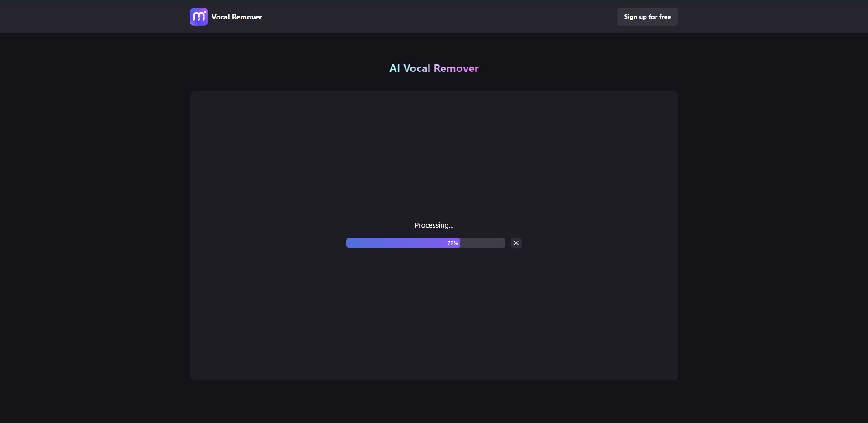
Task: Click the Vocal Remover header title
Action: point(236,17)
